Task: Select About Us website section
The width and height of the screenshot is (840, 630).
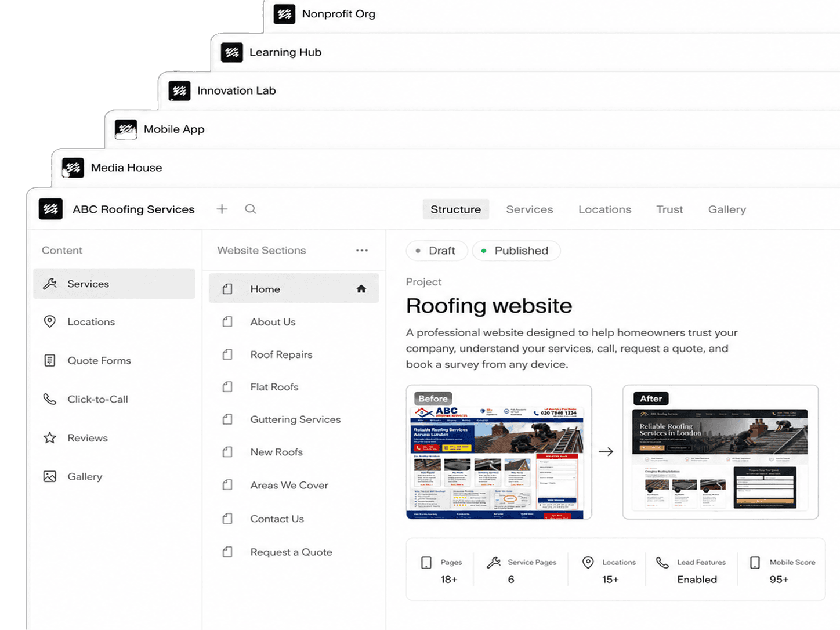Action: tap(294, 321)
